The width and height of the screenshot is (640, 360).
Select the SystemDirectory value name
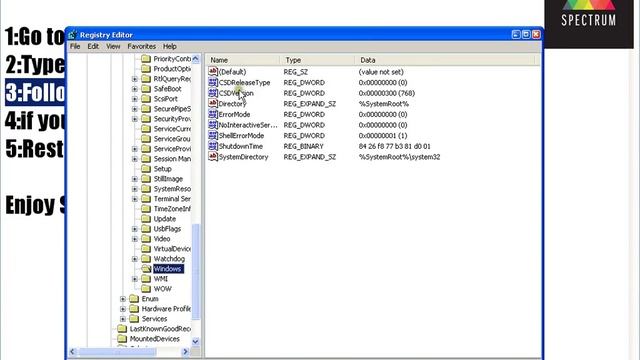243,157
